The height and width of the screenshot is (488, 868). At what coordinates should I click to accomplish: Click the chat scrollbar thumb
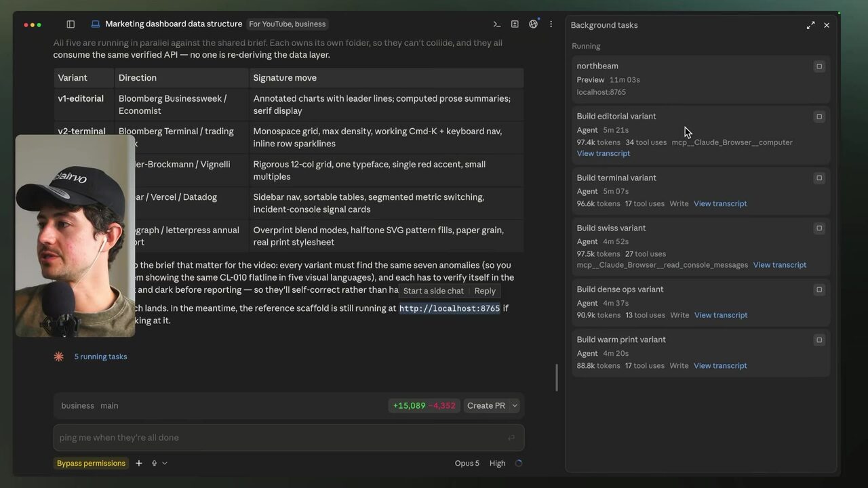tap(557, 378)
